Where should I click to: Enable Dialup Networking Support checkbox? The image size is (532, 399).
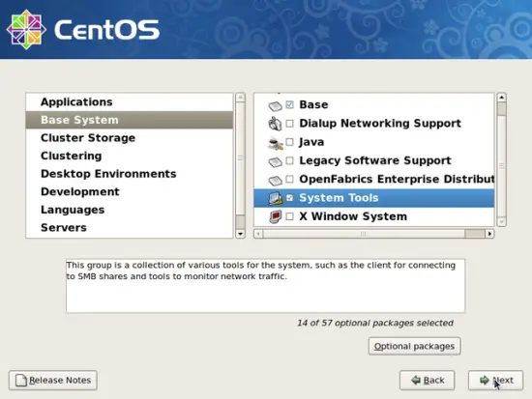[x=289, y=123]
